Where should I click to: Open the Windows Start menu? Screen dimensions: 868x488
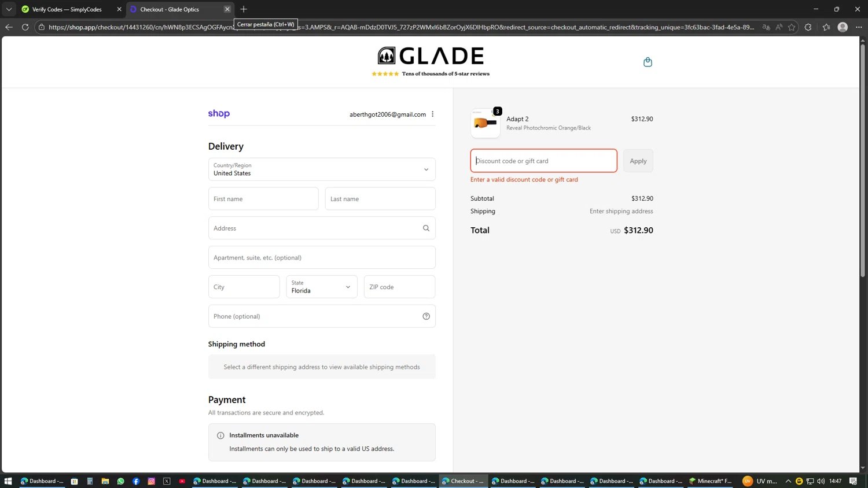point(8,481)
